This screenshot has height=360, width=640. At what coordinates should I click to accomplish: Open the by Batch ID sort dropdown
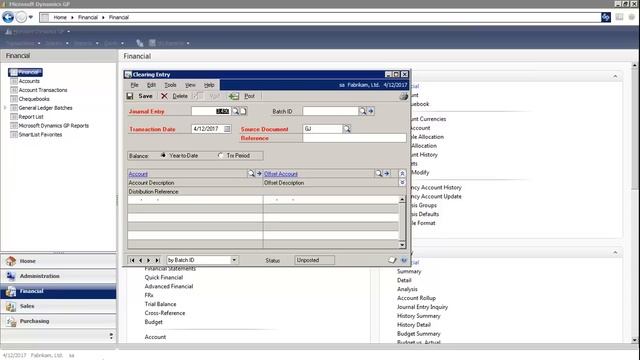234,260
